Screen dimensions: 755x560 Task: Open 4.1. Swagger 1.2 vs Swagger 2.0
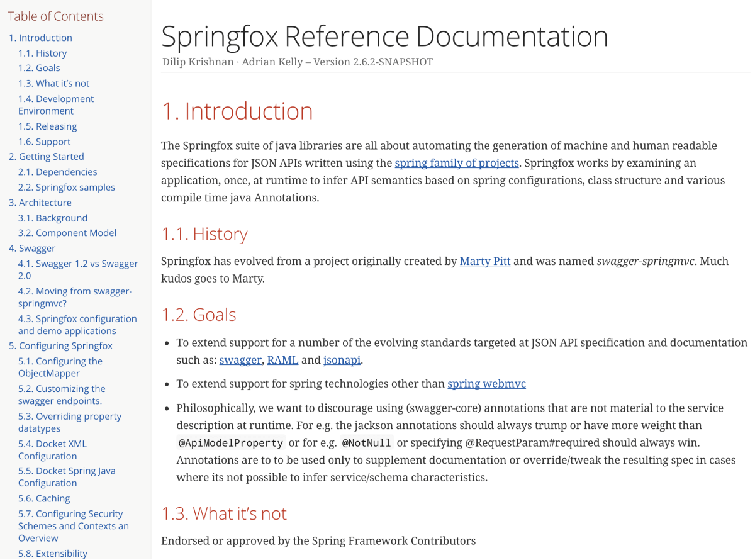78,269
